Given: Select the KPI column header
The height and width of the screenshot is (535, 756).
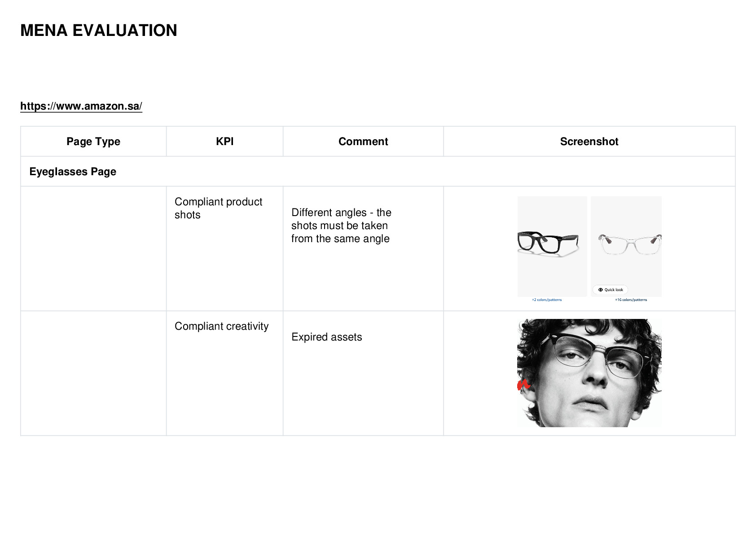Looking at the screenshot, I should [x=224, y=141].
